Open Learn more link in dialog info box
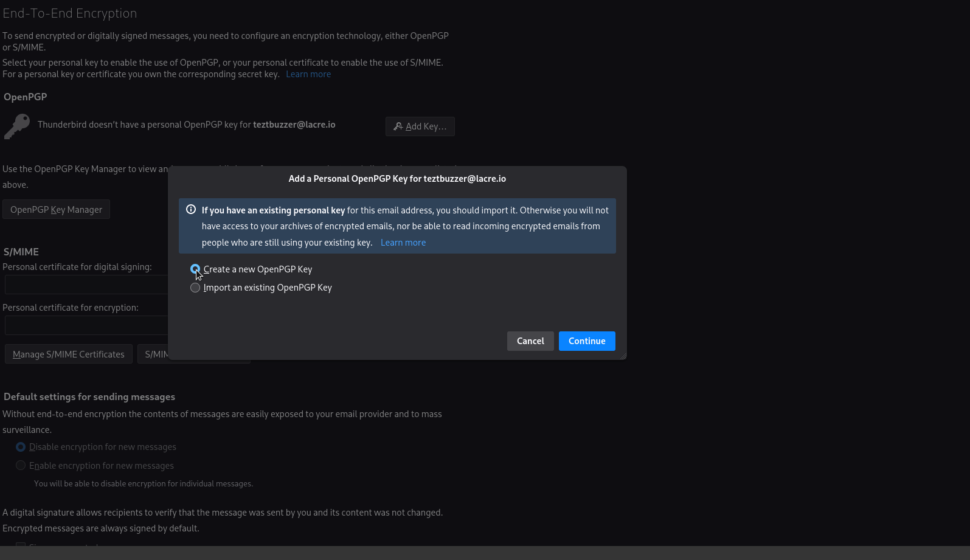The image size is (970, 560). 403,243
